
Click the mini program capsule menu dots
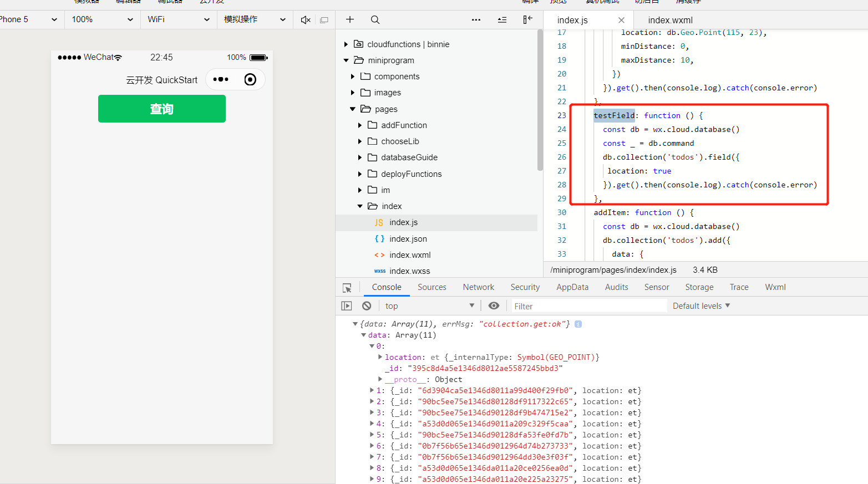click(221, 79)
